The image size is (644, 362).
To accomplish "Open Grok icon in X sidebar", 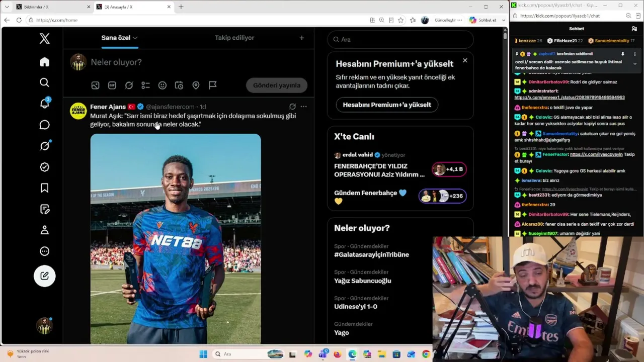I will (x=45, y=146).
